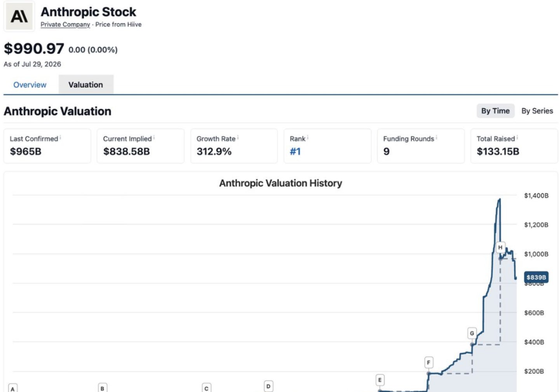
Task: Open the Private Company link
Action: pyautogui.click(x=65, y=24)
